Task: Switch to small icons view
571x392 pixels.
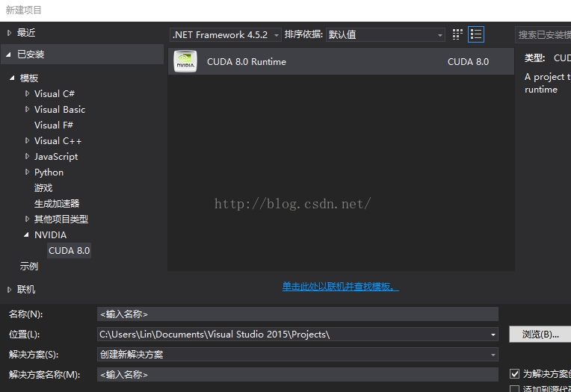Action: [x=457, y=34]
